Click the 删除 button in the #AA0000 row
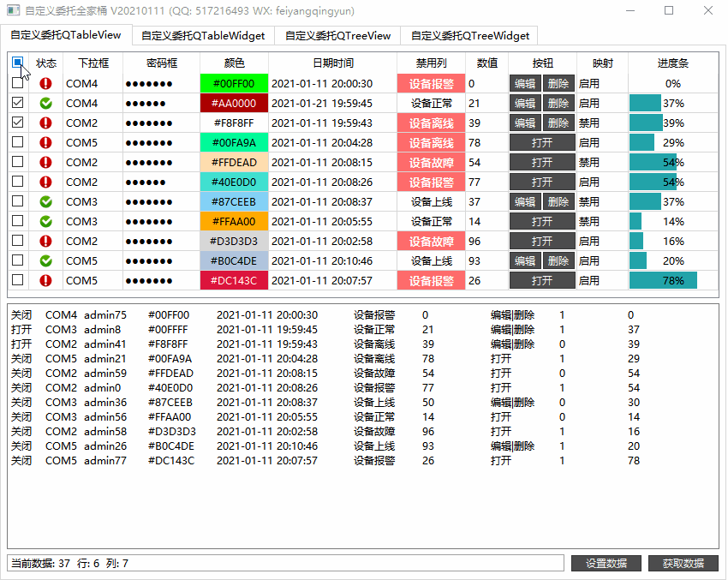This screenshot has width=728, height=580. tap(558, 103)
